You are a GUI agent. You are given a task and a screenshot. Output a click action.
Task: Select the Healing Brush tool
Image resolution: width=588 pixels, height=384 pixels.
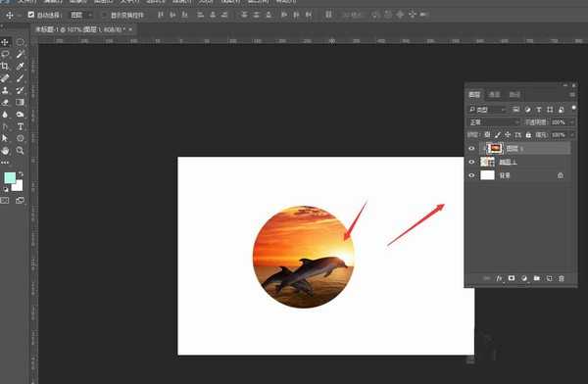[5, 78]
